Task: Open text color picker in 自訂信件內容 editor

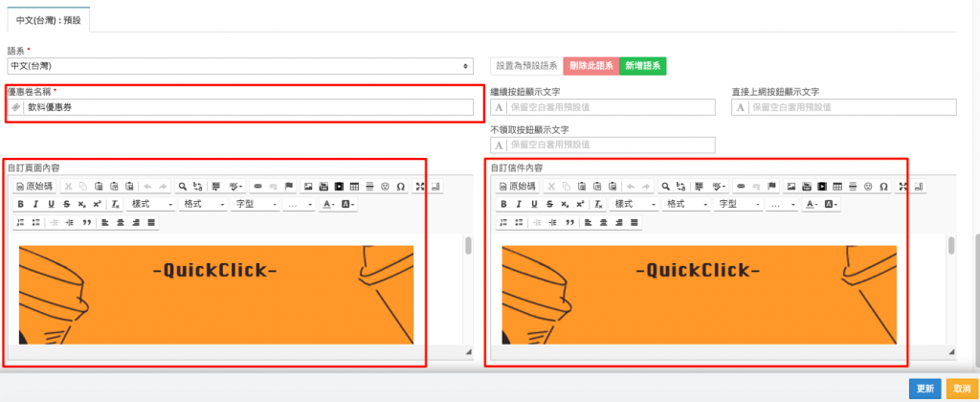Action: pos(812,204)
